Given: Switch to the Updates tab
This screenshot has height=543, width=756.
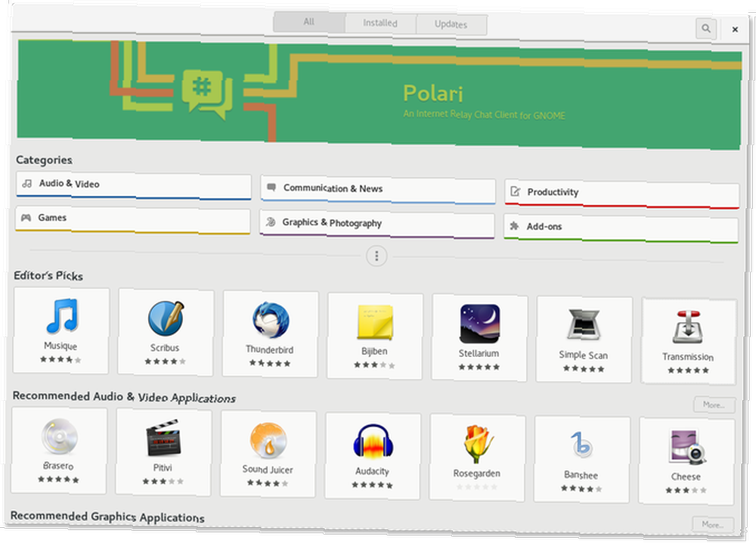Looking at the screenshot, I should (451, 24).
